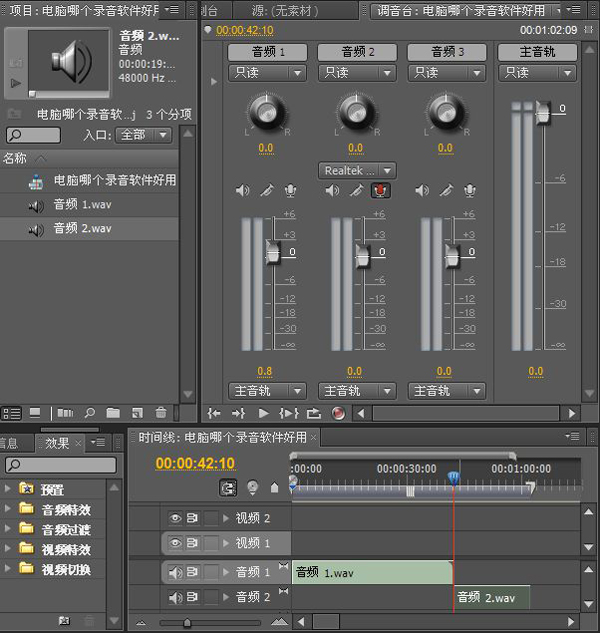Select the 时间线 sequence tab
The image size is (600, 633).
tap(222, 437)
